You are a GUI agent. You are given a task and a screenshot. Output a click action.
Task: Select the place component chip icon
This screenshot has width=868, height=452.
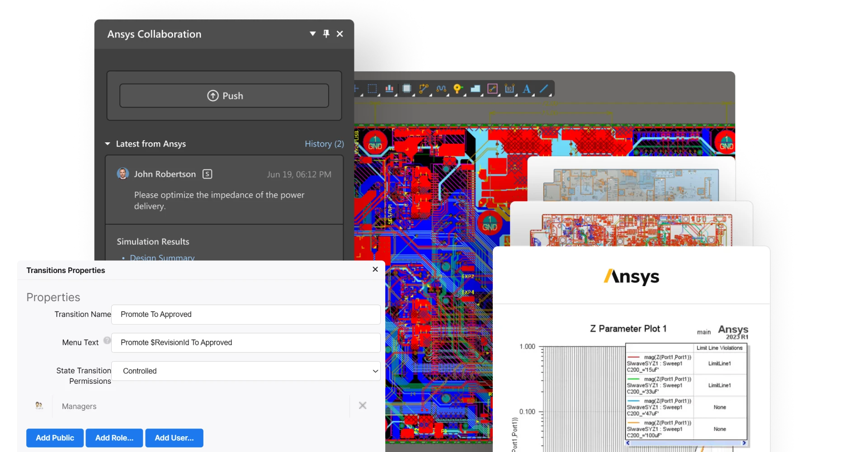(406, 89)
